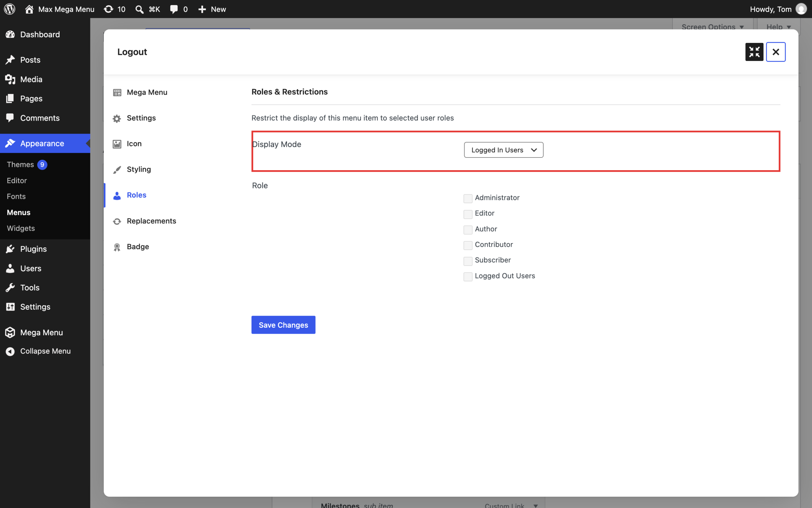Check the Subscriber role checkbox
812x508 pixels.
click(468, 261)
